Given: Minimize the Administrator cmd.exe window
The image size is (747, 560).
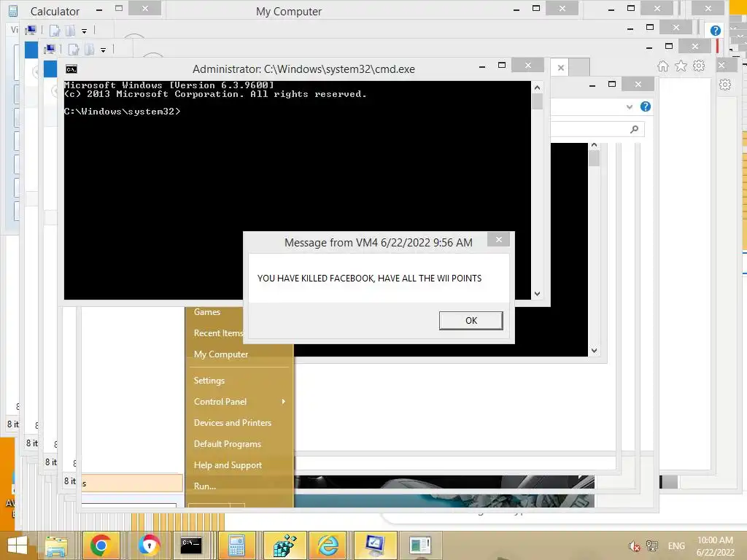Looking at the screenshot, I should coord(482,66).
